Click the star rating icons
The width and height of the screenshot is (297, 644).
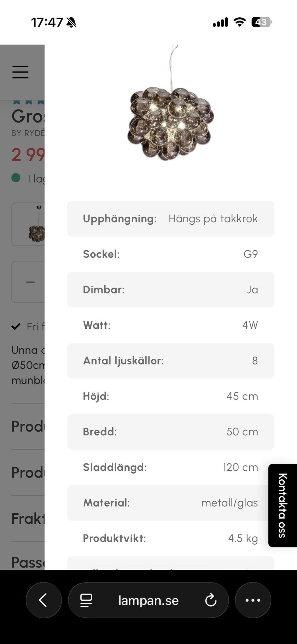(28, 102)
